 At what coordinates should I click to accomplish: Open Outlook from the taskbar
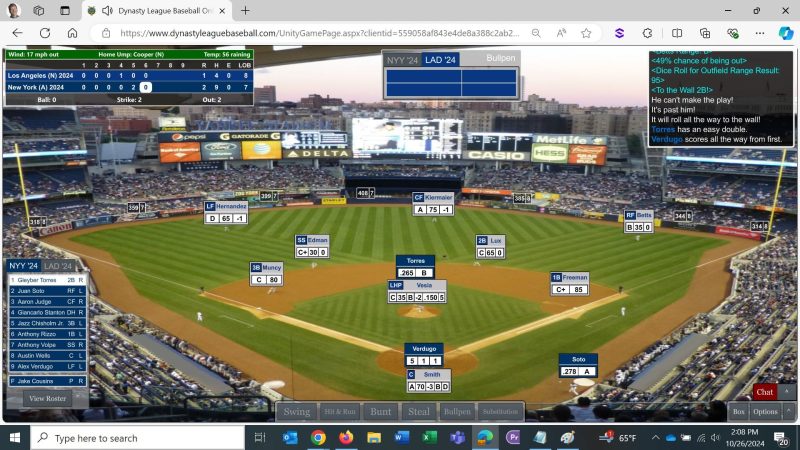click(x=290, y=438)
